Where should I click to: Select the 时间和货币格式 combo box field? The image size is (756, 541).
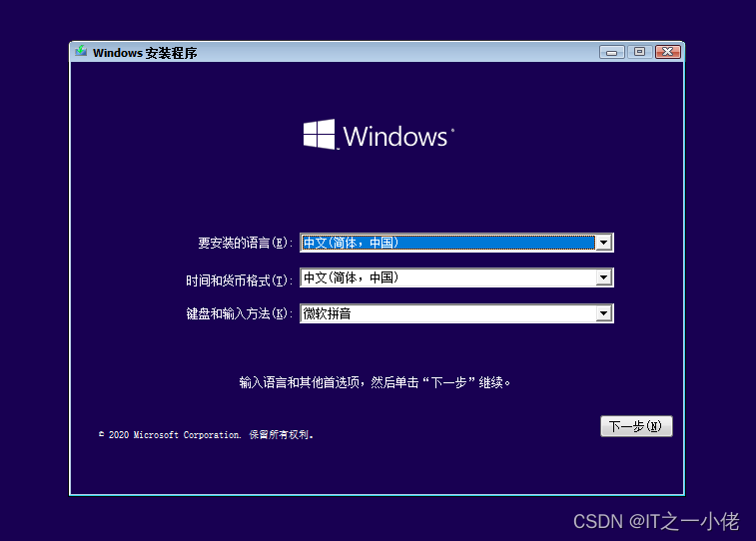(456, 277)
